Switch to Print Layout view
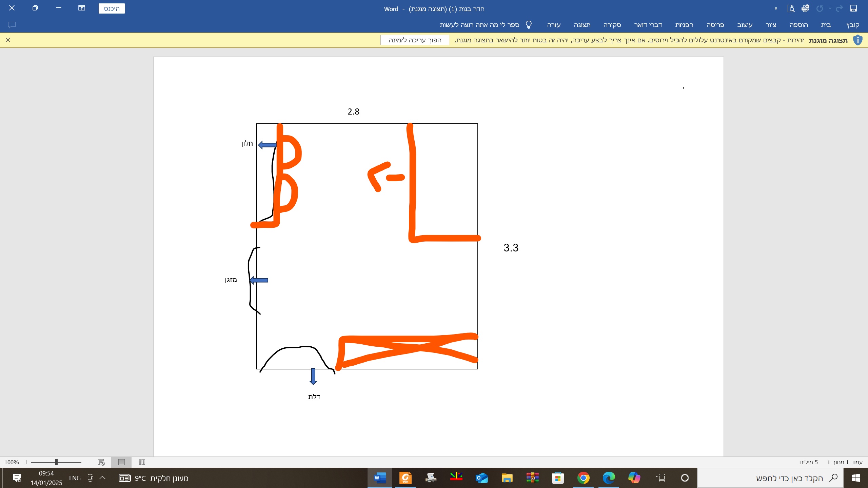The height and width of the screenshot is (488, 868). coord(121,462)
